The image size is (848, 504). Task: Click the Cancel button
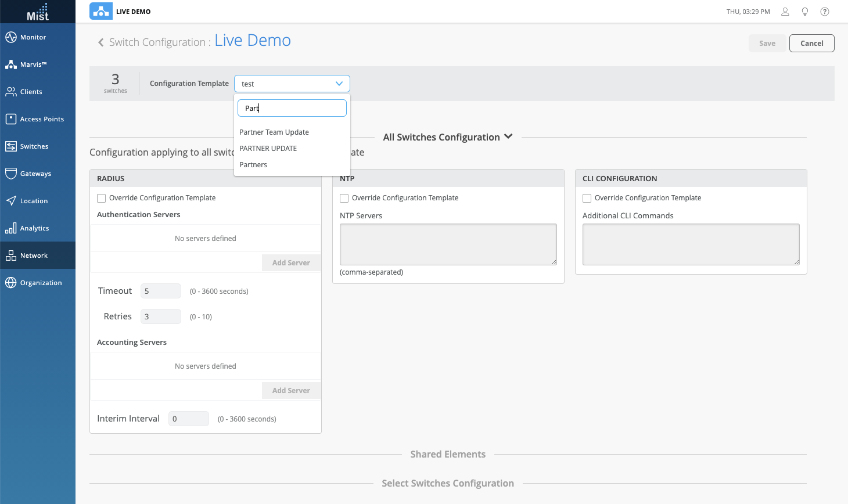point(811,44)
